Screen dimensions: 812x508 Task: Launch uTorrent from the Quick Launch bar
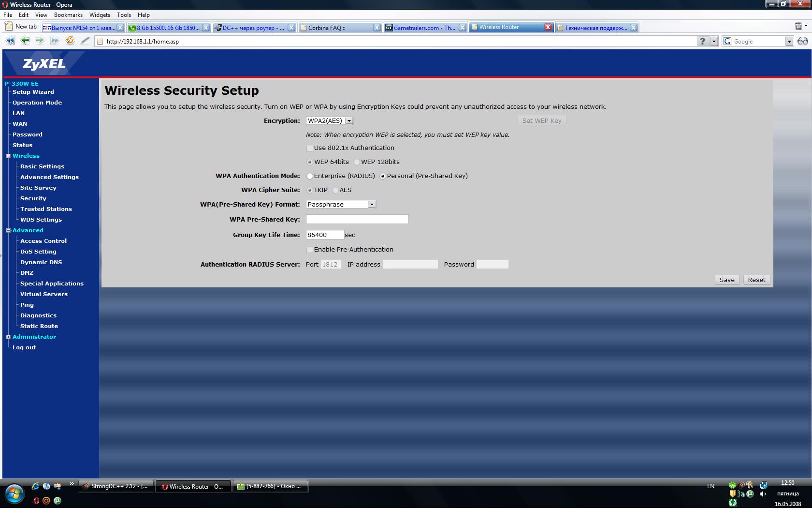click(57, 501)
